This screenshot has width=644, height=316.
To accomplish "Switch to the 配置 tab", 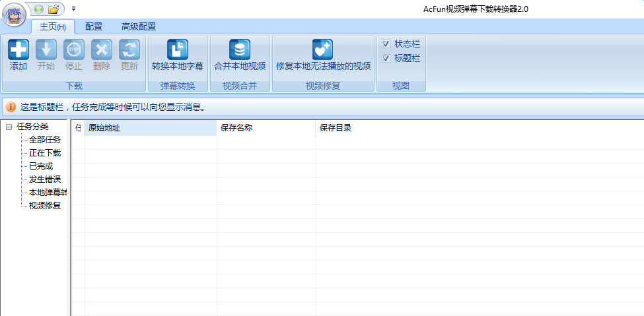I will click(94, 27).
